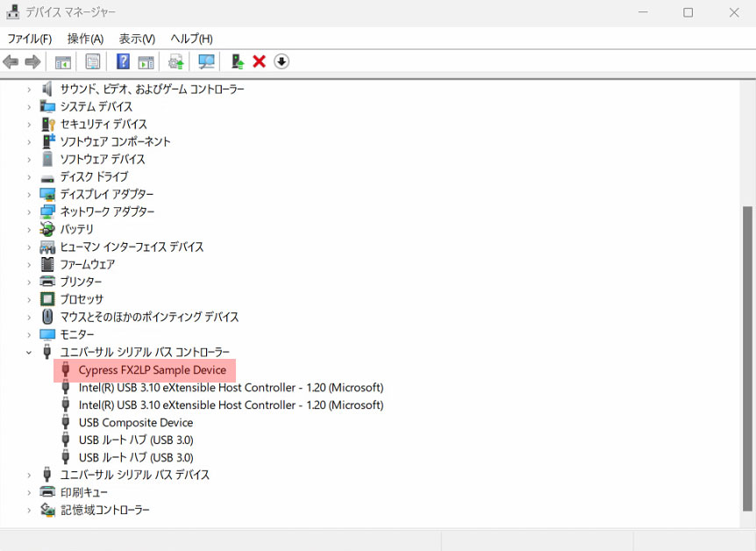Select the second Intel(R) USB 3.10 Host Controller
Screen dimensions: 756x551
point(231,404)
